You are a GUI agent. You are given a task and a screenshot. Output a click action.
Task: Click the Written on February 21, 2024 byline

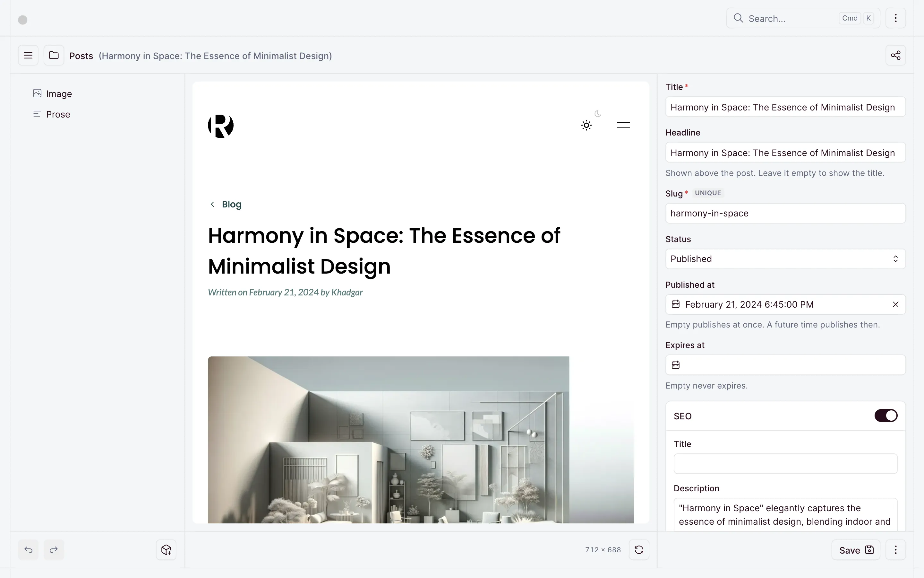coord(285,293)
